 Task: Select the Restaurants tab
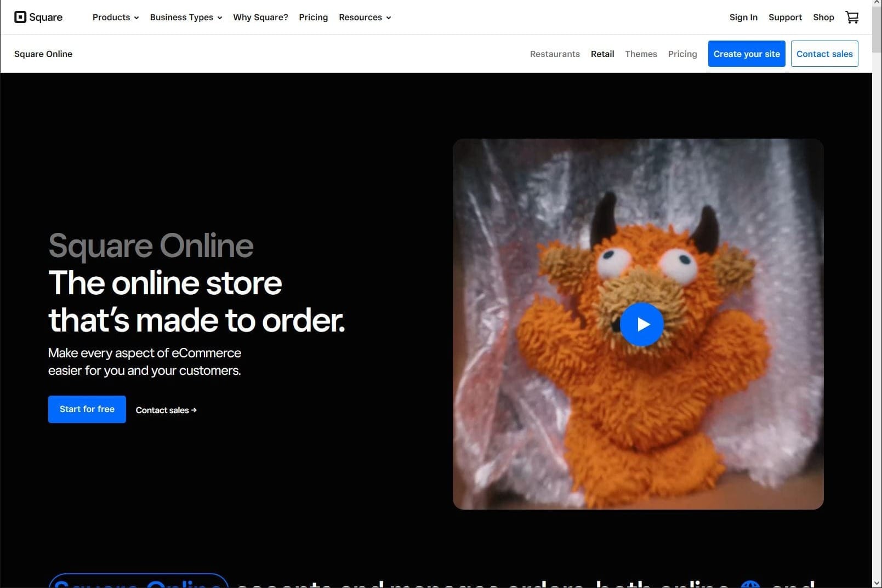pos(555,54)
